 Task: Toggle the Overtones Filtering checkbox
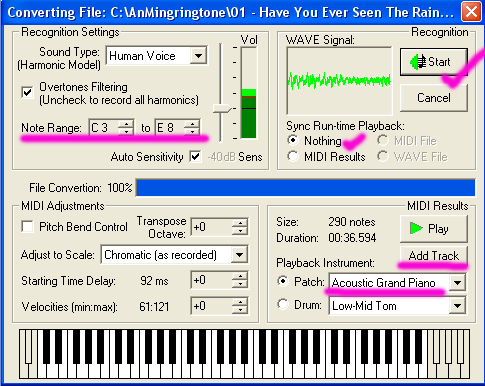coord(27,92)
